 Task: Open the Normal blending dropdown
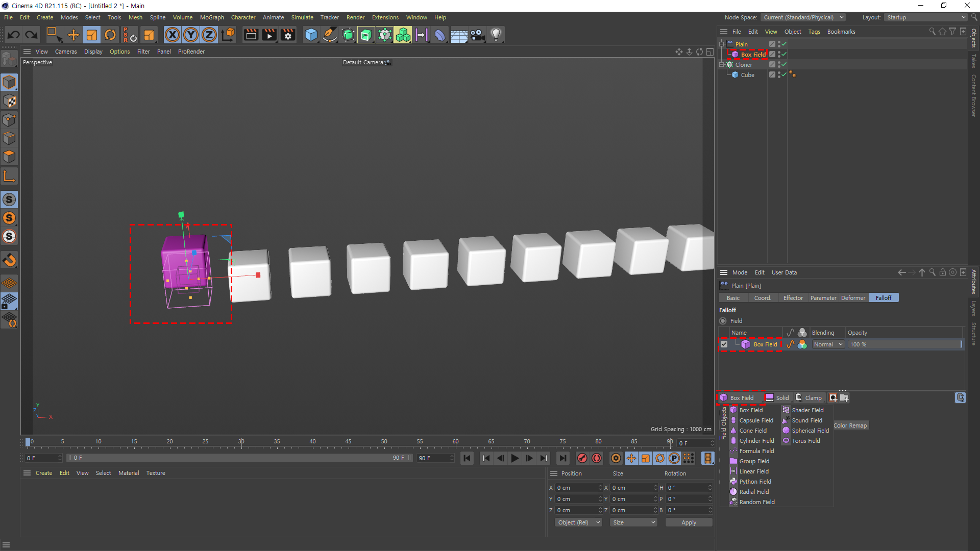pyautogui.click(x=828, y=344)
